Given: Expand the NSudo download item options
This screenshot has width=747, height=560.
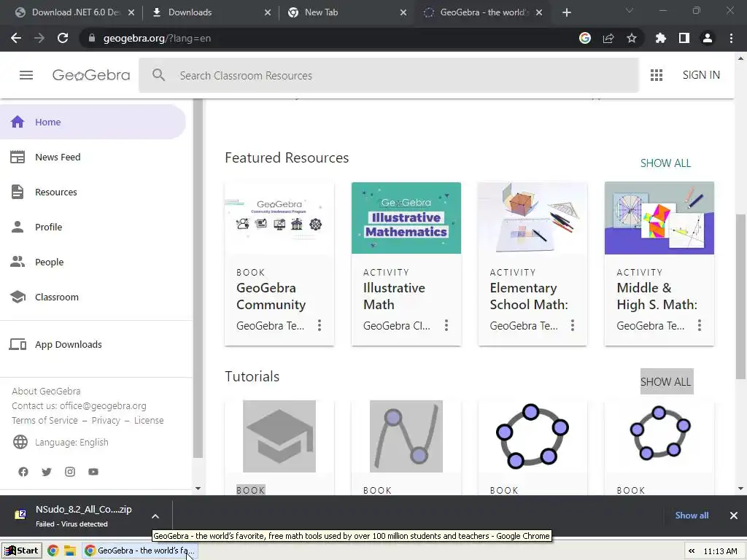Looking at the screenshot, I should pos(155,516).
